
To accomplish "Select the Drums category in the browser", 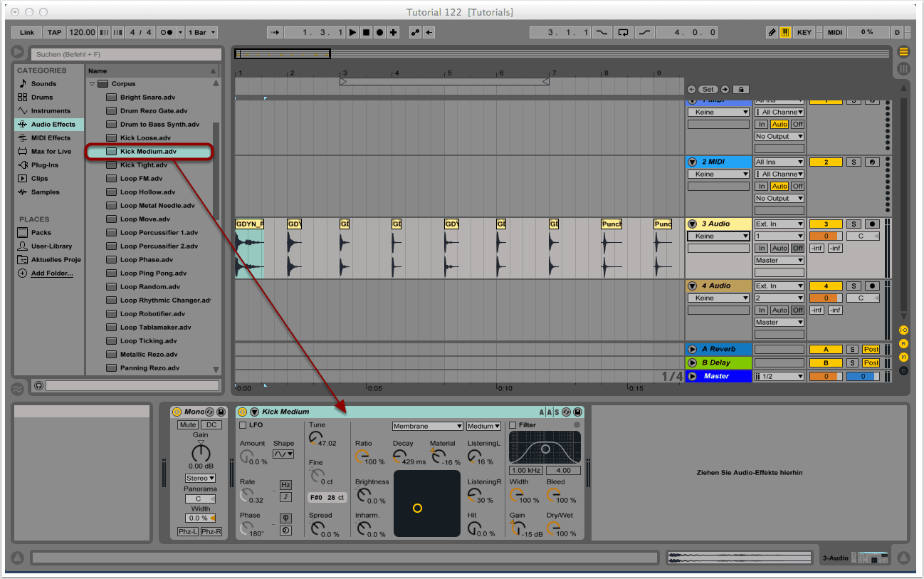I will coord(42,98).
